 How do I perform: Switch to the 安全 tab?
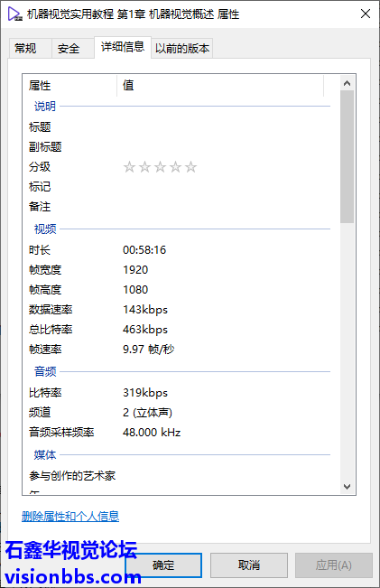coord(69,49)
